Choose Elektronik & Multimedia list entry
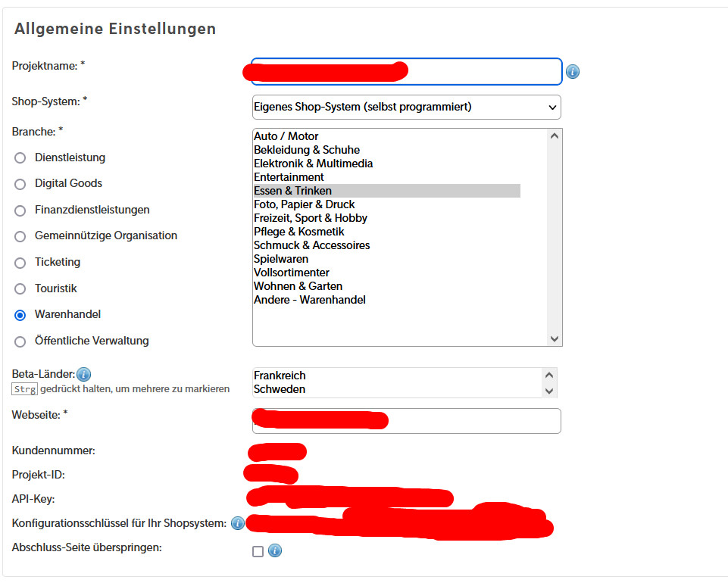The height and width of the screenshot is (583, 728). [x=313, y=164]
